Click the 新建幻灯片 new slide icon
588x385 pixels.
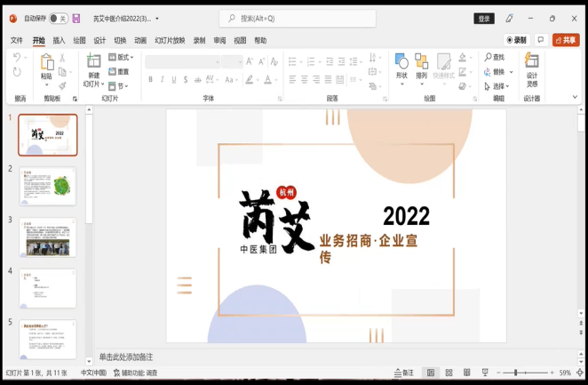[93, 59]
